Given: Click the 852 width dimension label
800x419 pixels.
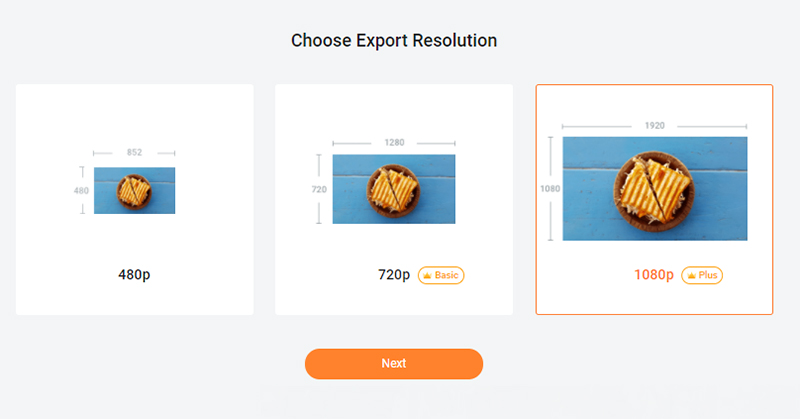Looking at the screenshot, I should pos(134,153).
